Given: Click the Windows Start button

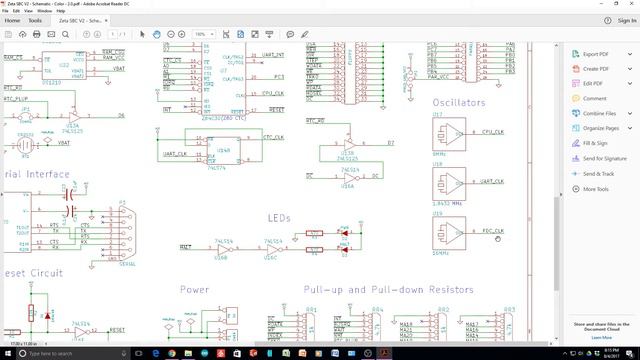Looking at the screenshot, I should click(8, 353).
